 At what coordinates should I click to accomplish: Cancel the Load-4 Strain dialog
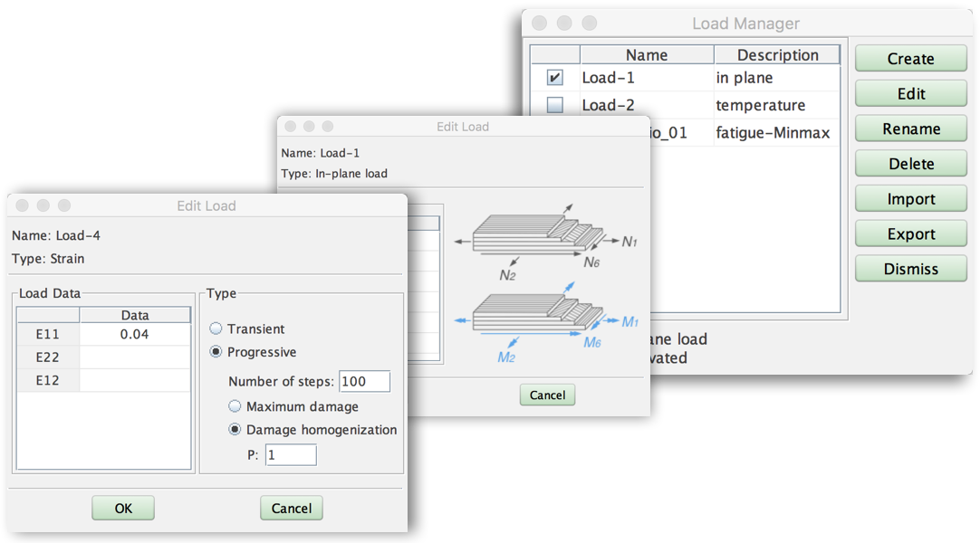(291, 509)
